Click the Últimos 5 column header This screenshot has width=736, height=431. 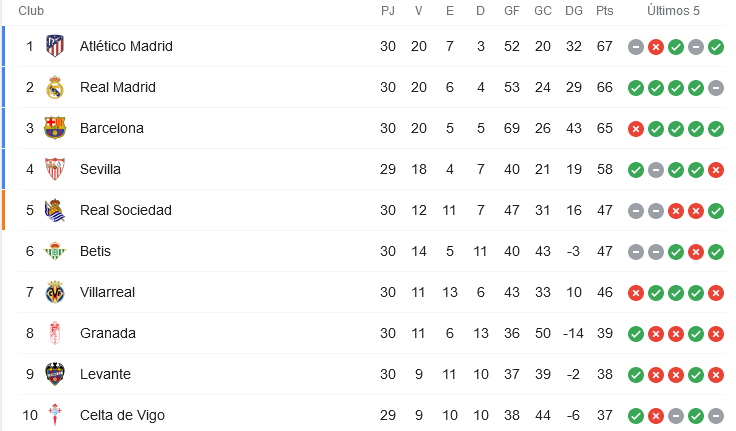point(673,11)
